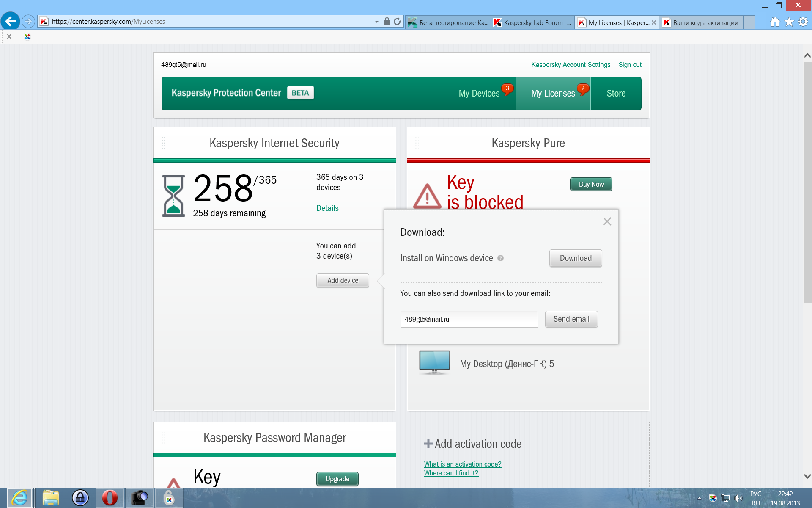Expand the address bar dropdown arrow
Image resolution: width=812 pixels, height=508 pixels.
(376, 22)
